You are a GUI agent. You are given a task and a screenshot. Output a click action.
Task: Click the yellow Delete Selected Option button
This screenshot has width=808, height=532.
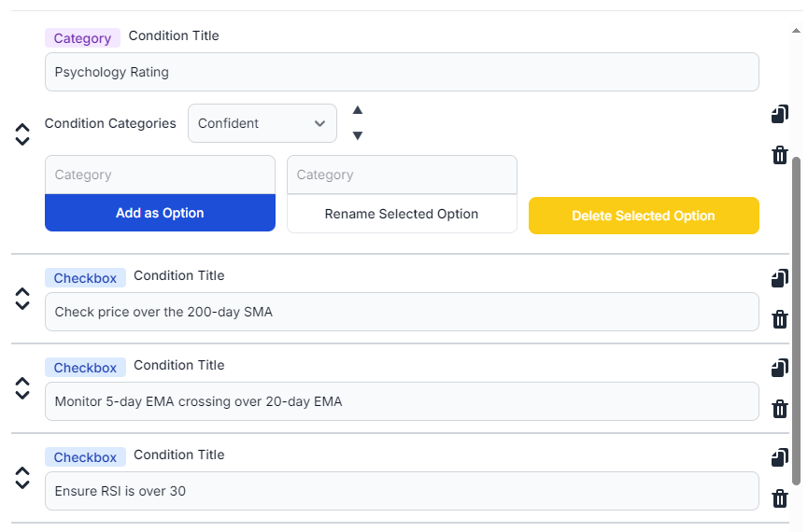point(644,216)
